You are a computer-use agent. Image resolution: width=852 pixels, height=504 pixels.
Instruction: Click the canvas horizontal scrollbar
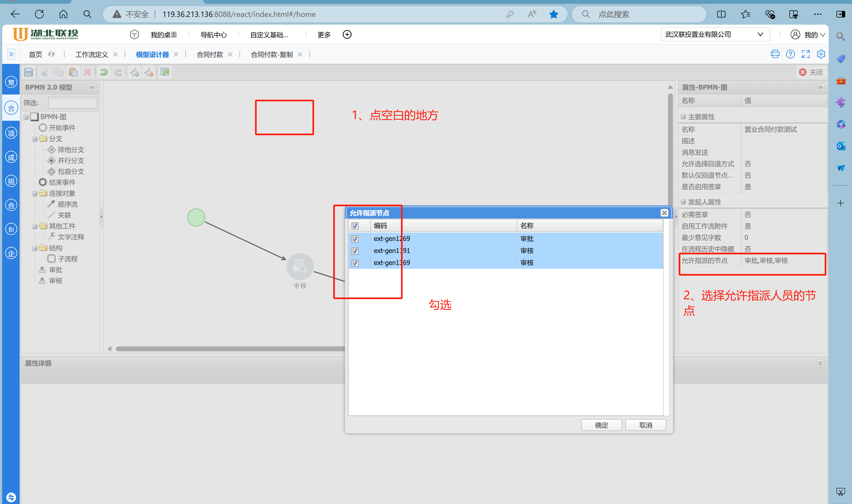pos(230,349)
